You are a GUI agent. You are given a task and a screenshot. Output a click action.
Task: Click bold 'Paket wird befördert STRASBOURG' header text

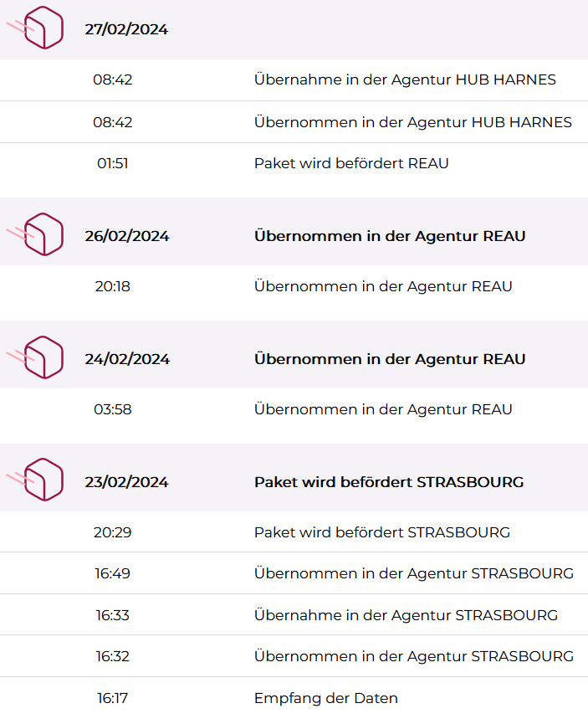click(389, 481)
